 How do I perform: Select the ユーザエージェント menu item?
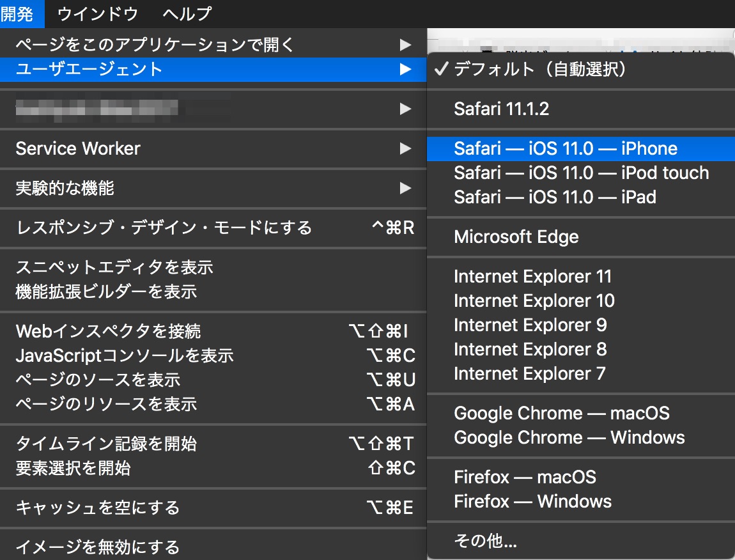[213, 70]
